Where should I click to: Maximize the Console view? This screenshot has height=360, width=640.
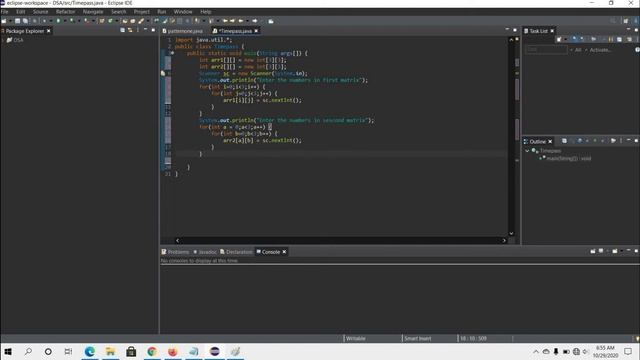tap(636, 251)
